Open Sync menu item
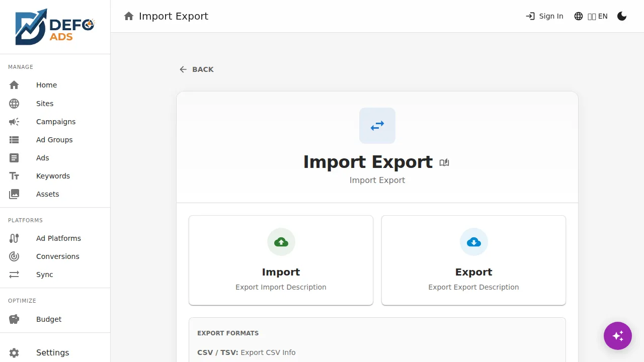 click(x=55, y=275)
